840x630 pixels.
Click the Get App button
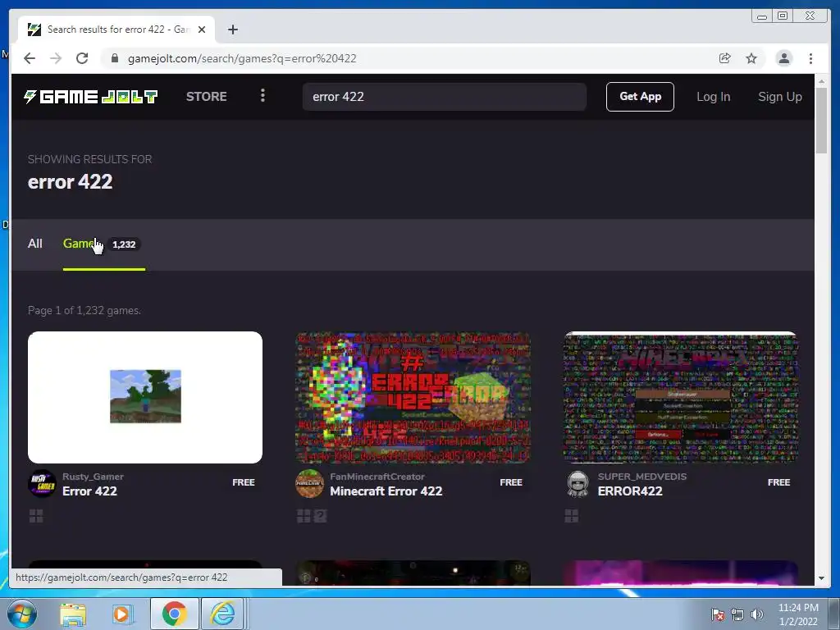[640, 97]
